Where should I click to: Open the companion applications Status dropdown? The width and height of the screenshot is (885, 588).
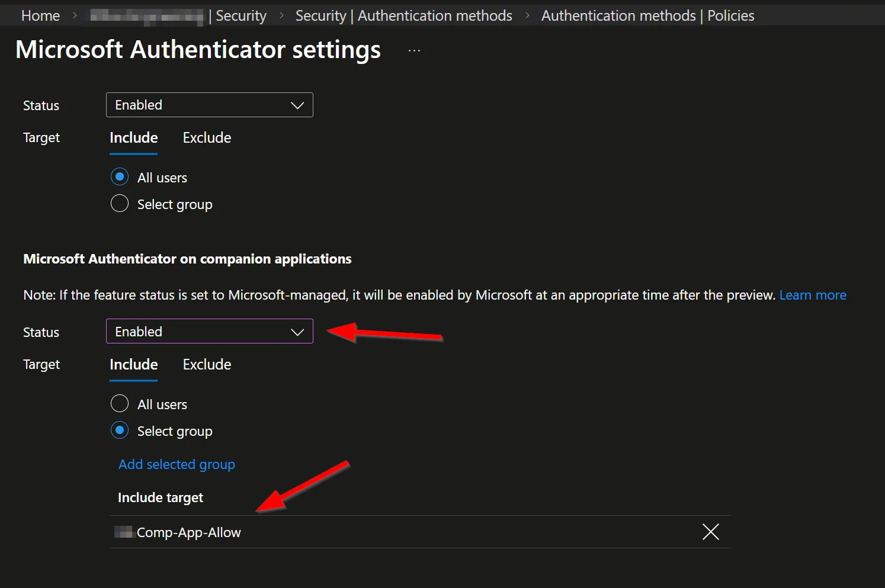[210, 332]
